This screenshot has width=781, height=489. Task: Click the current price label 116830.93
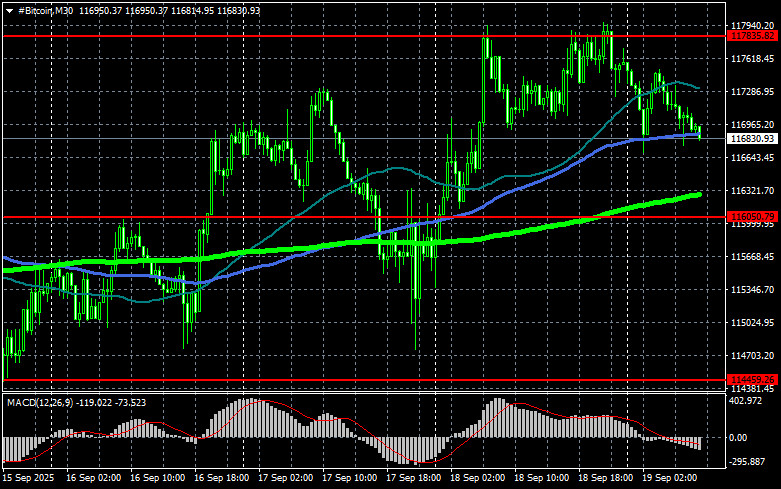(x=753, y=139)
